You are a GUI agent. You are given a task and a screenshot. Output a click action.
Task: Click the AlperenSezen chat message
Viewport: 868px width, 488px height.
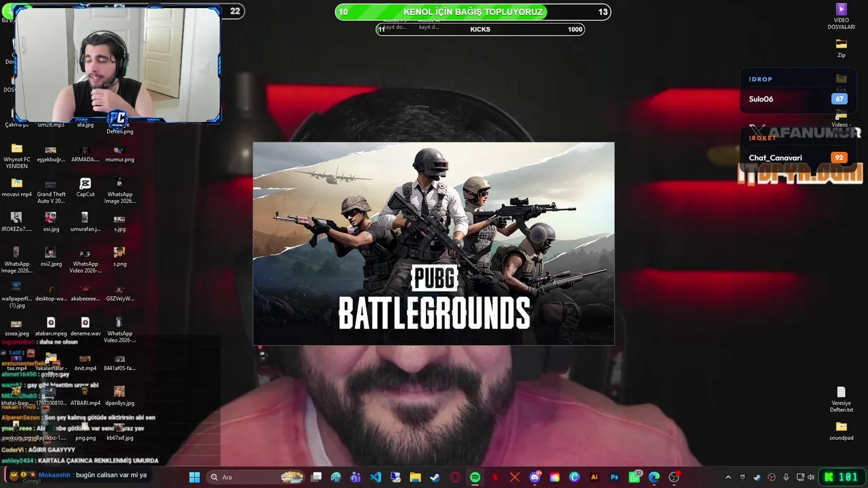79,418
